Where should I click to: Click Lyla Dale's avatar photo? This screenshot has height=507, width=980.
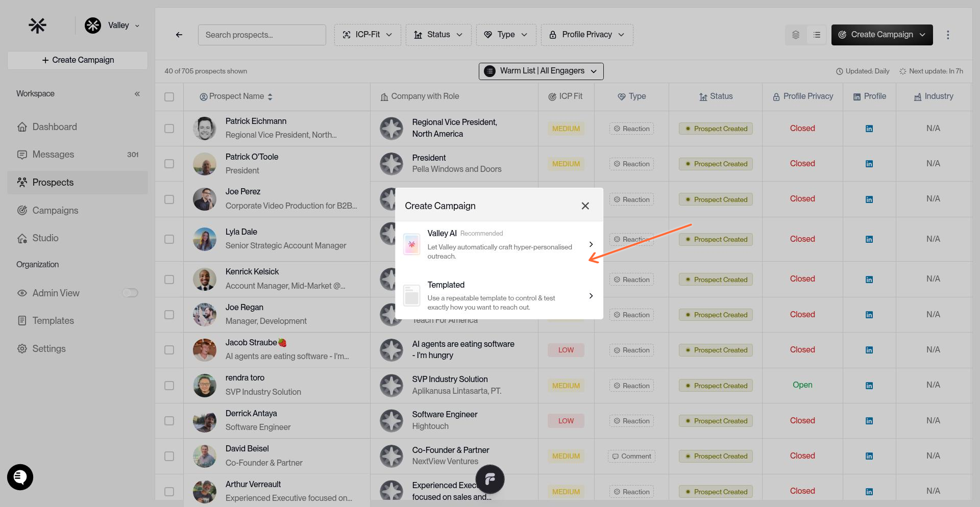click(204, 239)
